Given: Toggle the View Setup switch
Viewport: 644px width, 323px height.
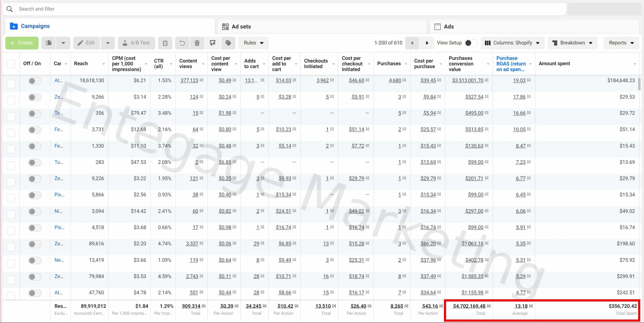Looking at the screenshot, I should (470, 43).
